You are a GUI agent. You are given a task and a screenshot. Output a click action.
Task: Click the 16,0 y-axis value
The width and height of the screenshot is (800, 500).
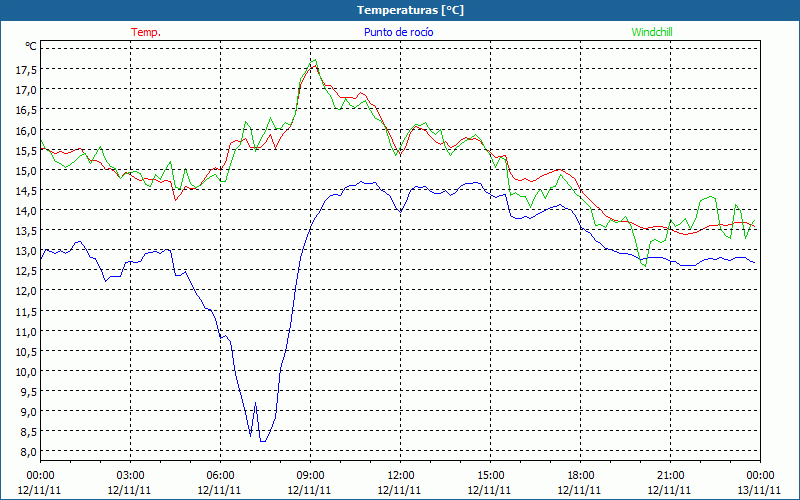(26, 131)
